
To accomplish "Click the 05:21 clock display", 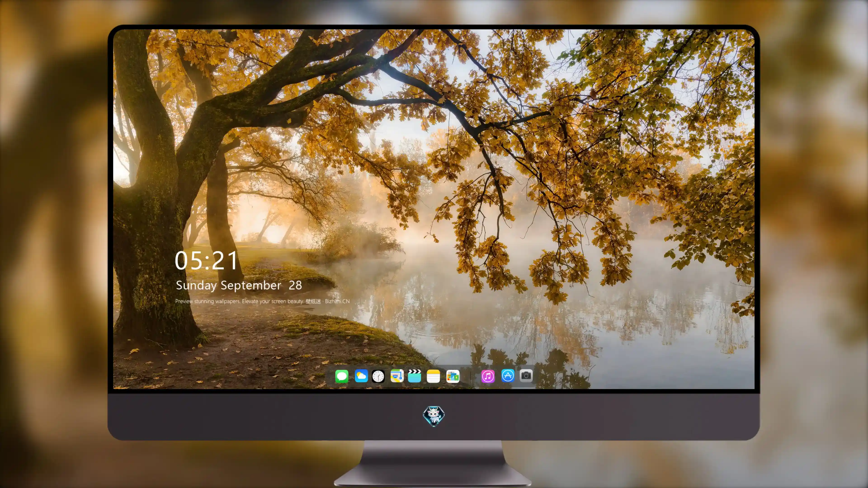I will click(206, 261).
